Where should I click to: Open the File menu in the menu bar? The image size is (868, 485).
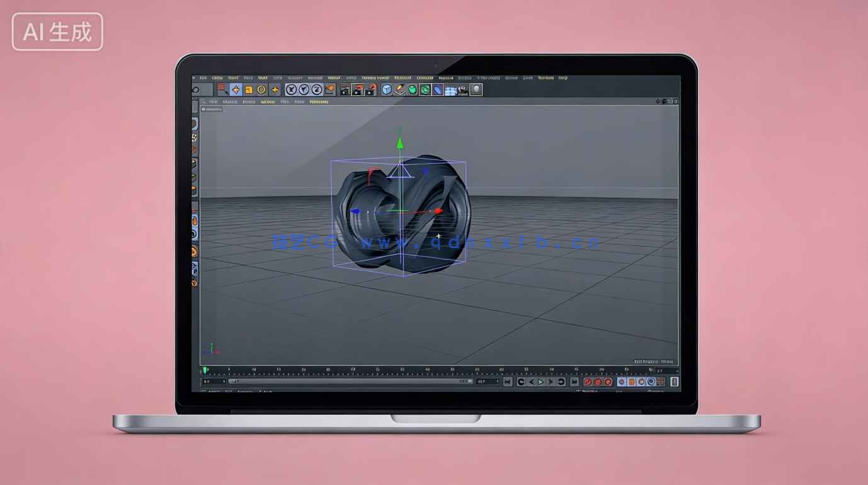click(203, 78)
